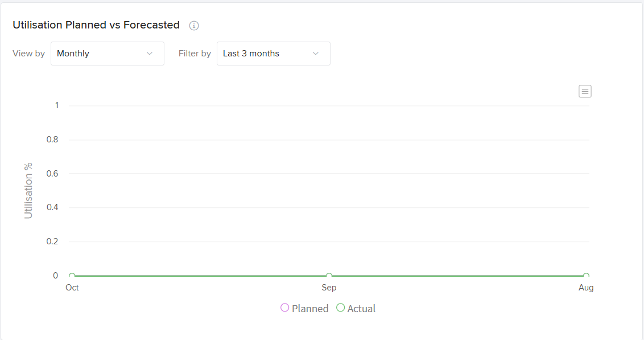Click the Filter by label

(195, 54)
